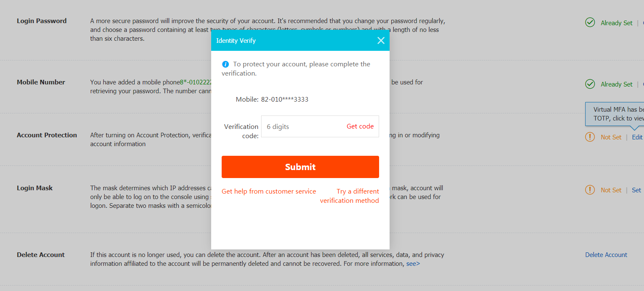Screen dimensions: 644x291
Task: Submit the identity verification
Action: point(300,167)
